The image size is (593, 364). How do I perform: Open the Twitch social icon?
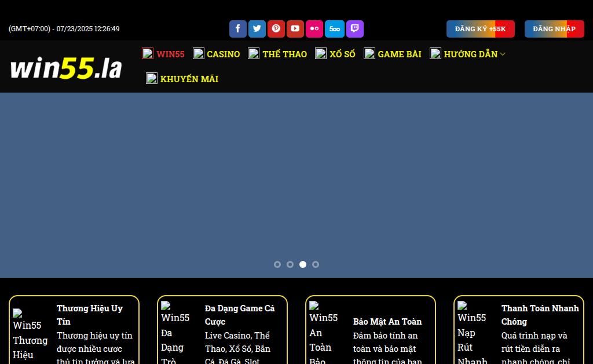pyautogui.click(x=355, y=29)
